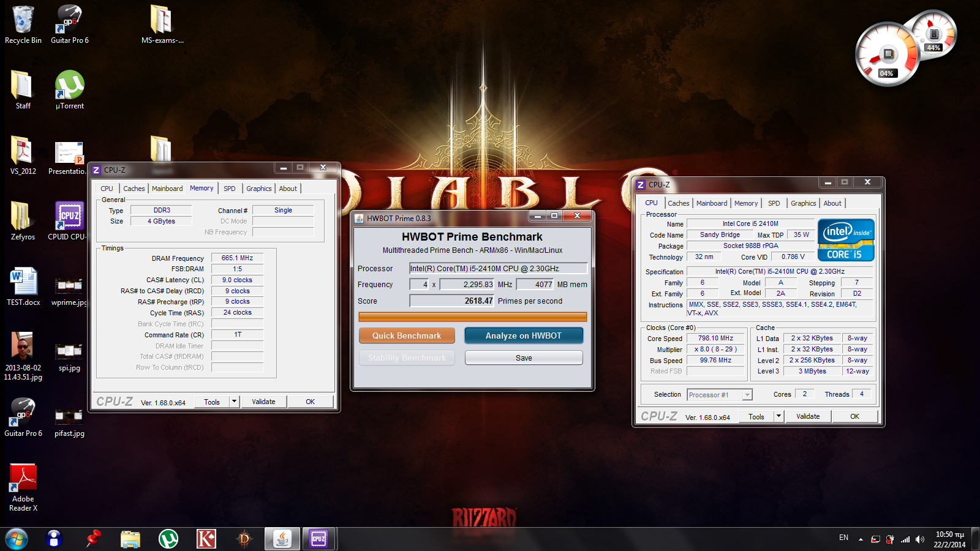This screenshot has width=980, height=551.
Task: Open the Processor #1 selection dropdown
Action: pyautogui.click(x=719, y=395)
